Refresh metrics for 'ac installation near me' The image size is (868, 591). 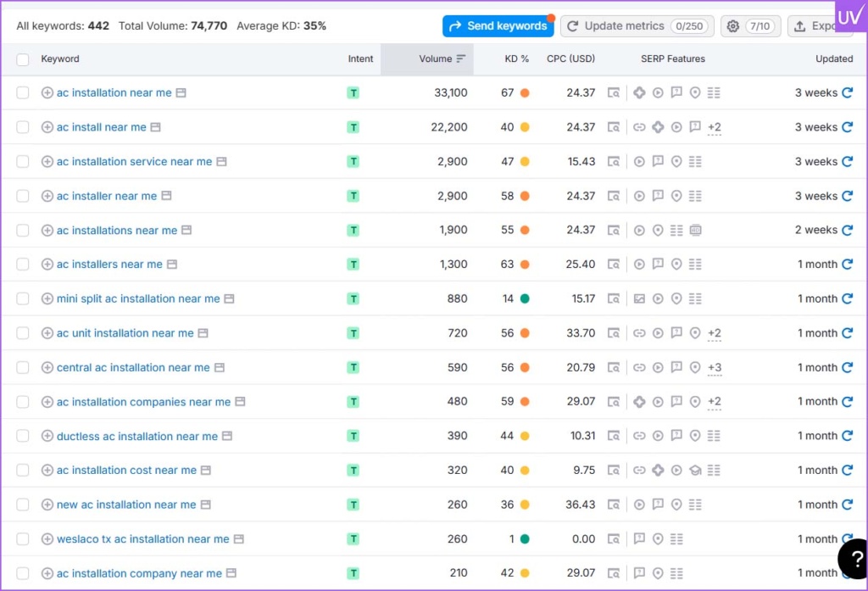(847, 92)
